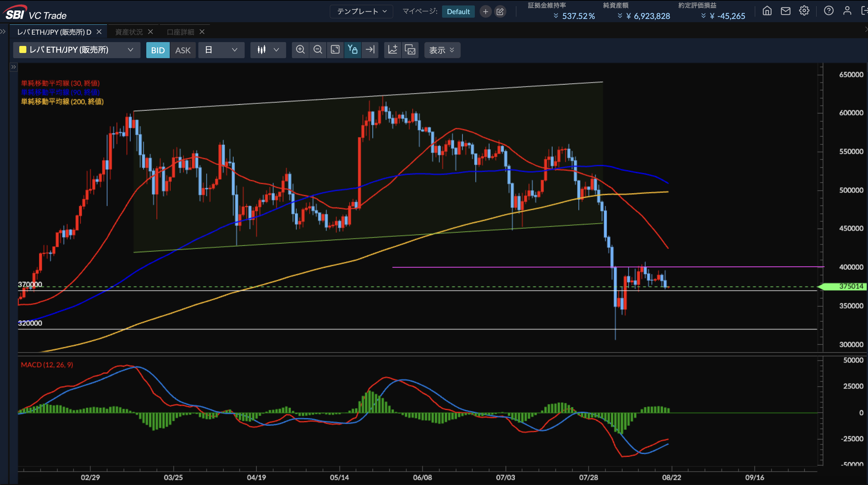Click the MACD (12, 26, 9) label
This screenshot has height=485, width=868.
[x=47, y=365]
